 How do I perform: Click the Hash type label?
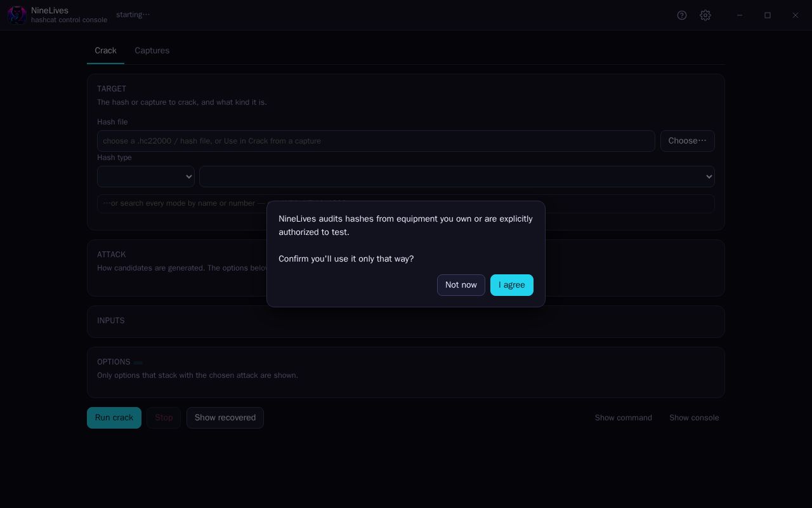(x=114, y=157)
